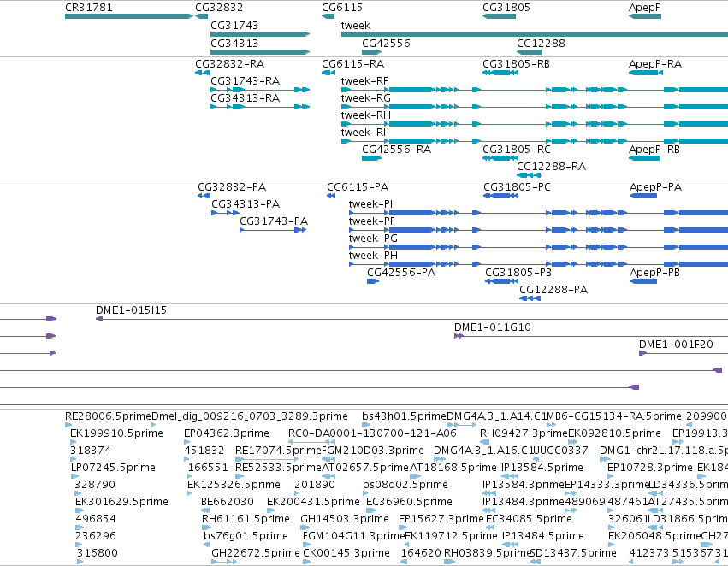Click the CG31743-PA protein label
Screen dimensions: 728x566
(274, 221)
